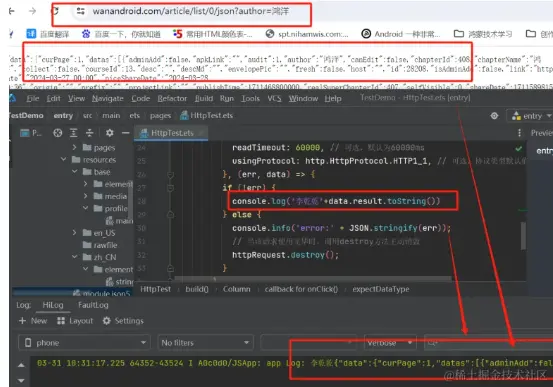This screenshot has width=553, height=387.
Task: Expand the element folder under base
Action: coord(86,184)
